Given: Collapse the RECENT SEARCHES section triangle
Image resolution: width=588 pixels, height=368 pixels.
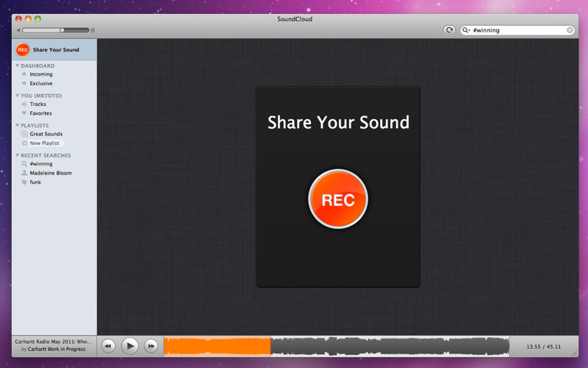Looking at the screenshot, I should pos(18,156).
